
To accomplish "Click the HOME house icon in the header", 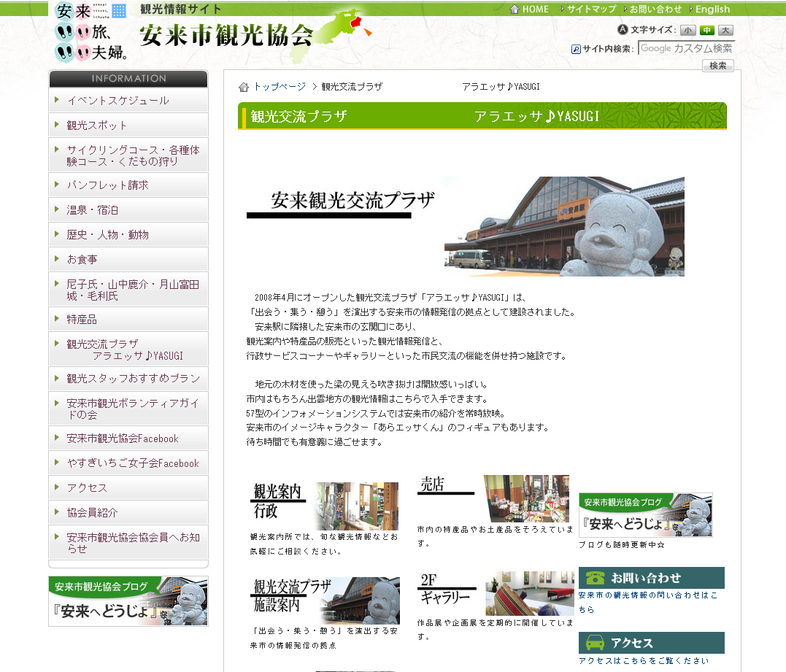I will (x=514, y=9).
